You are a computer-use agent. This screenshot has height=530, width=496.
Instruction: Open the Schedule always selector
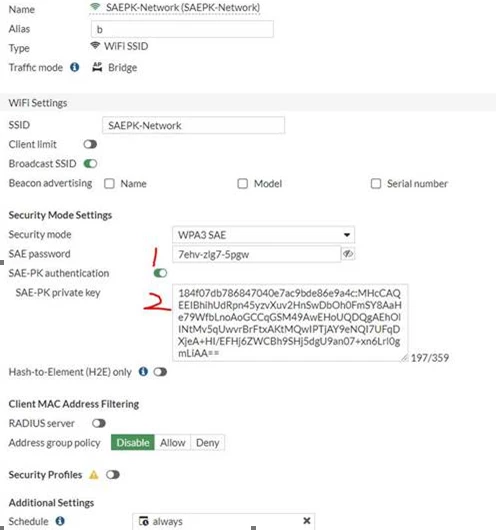223,521
